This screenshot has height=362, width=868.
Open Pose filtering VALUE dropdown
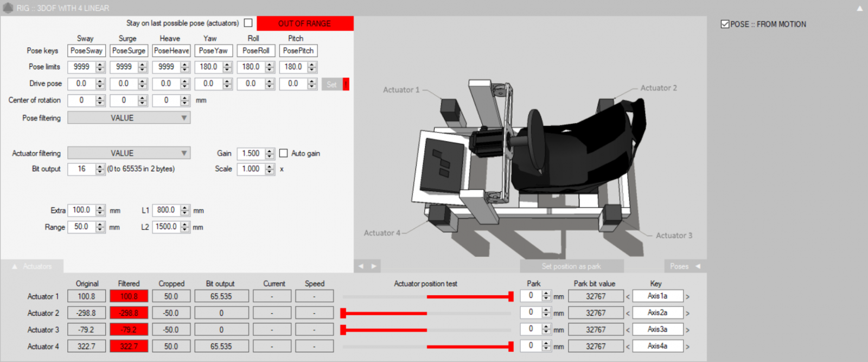tap(129, 118)
